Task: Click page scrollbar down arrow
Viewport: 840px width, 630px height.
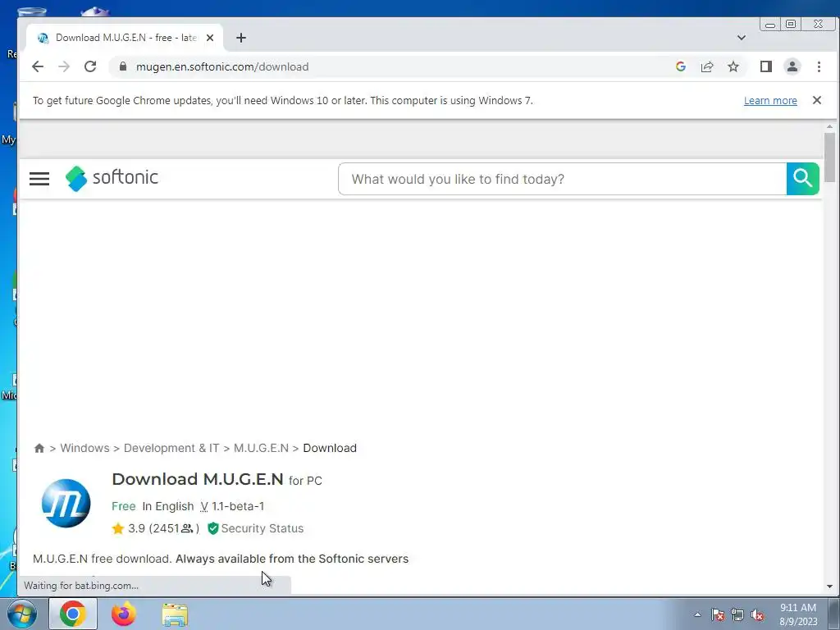Action: (x=829, y=587)
